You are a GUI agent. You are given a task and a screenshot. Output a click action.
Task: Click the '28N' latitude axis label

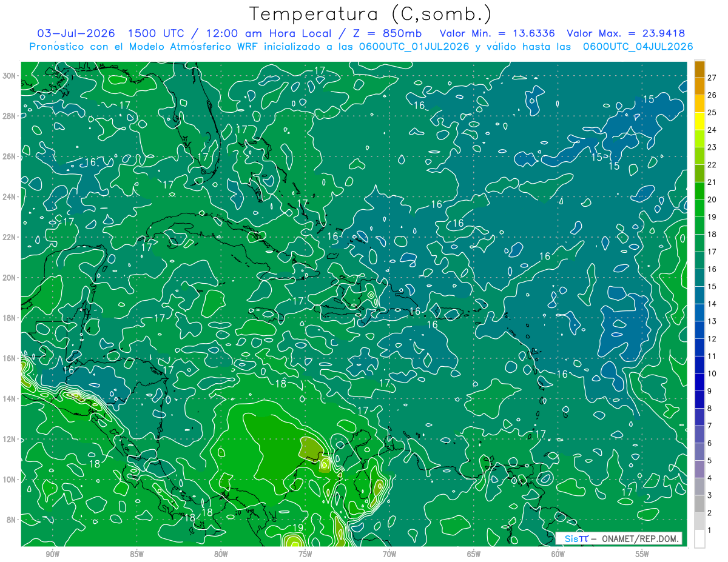(x=10, y=116)
